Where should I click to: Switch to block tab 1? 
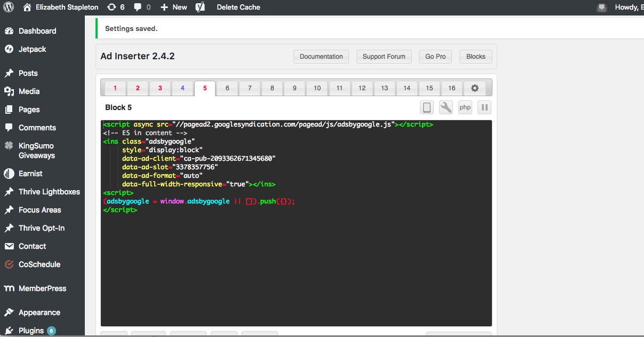pyautogui.click(x=115, y=88)
